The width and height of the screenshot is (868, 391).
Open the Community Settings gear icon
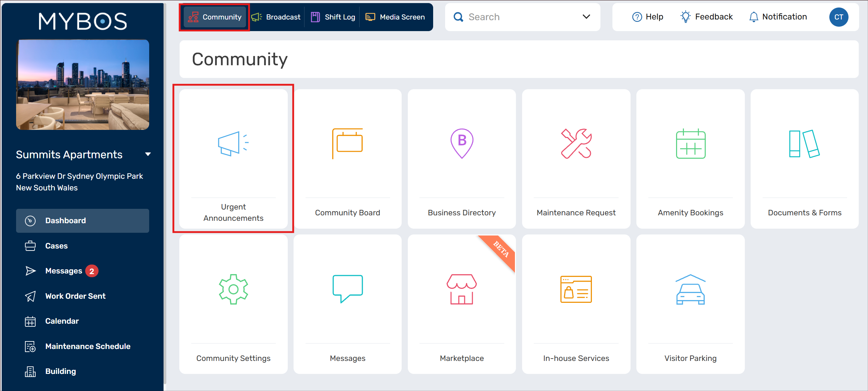pos(233,289)
